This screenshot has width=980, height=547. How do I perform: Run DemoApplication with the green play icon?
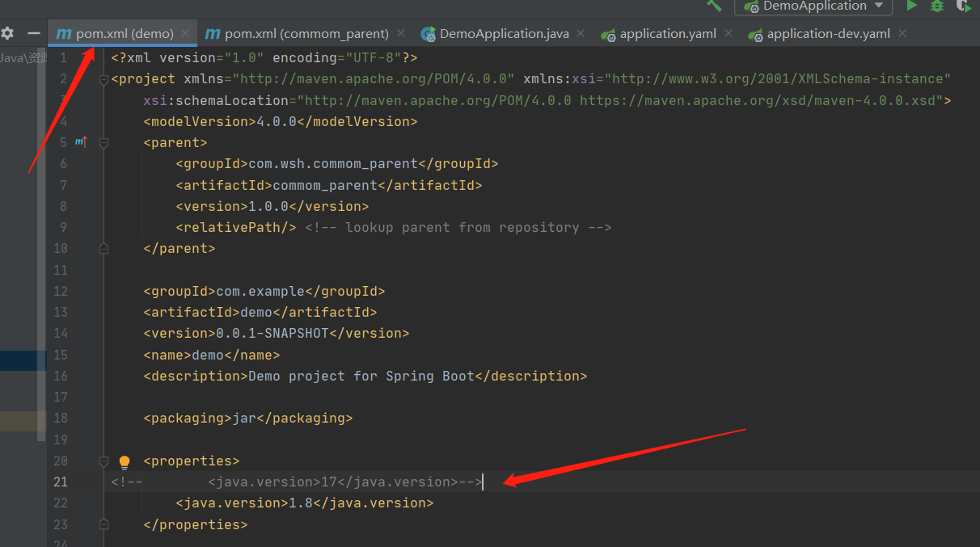pyautogui.click(x=912, y=6)
